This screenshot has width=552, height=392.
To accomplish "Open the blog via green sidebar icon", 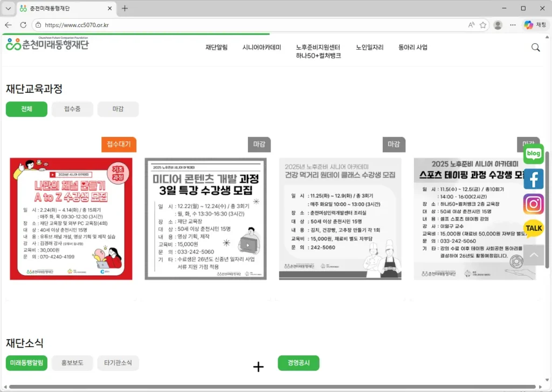I will tap(533, 154).
